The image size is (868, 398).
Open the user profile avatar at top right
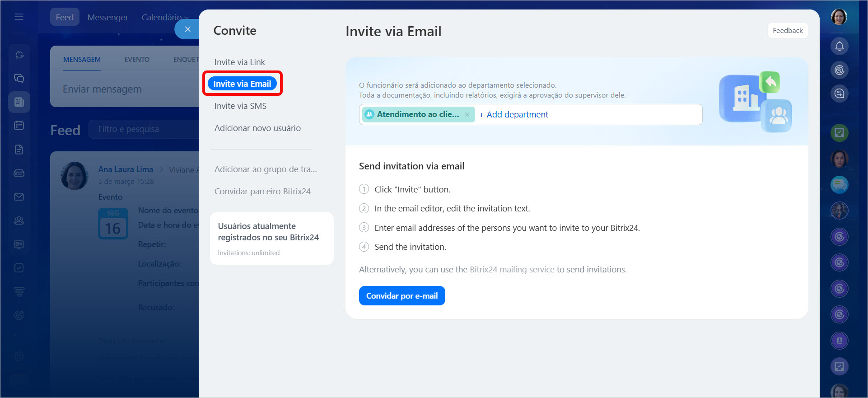tap(839, 17)
